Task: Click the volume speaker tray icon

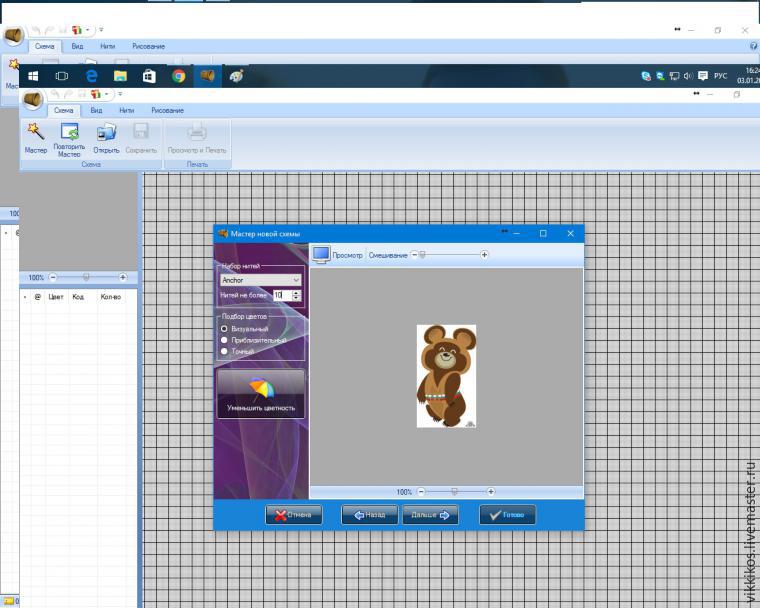Action: 688,76
